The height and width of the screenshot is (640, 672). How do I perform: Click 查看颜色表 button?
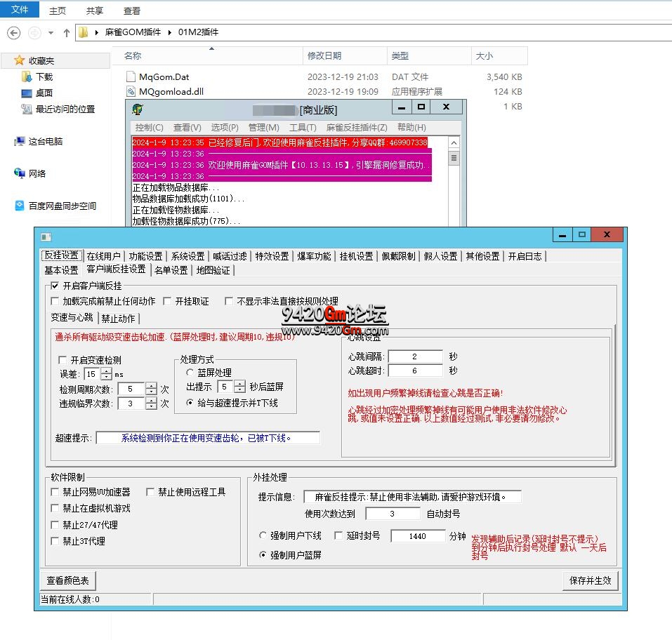[x=67, y=580]
